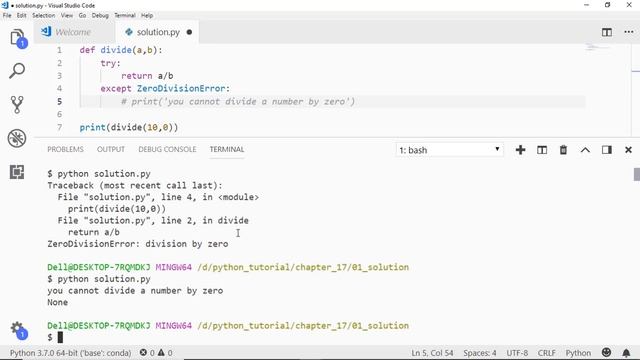Click 'Traceback (most recent call last):' line
This screenshot has height=360, width=640.
coord(135,186)
